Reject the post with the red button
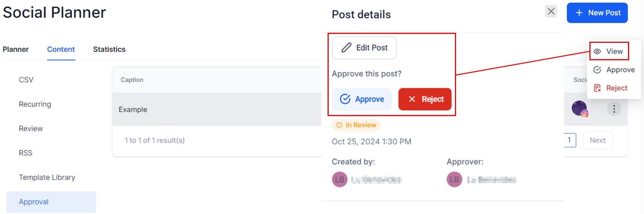Image resolution: width=644 pixels, height=214 pixels. coord(425,99)
